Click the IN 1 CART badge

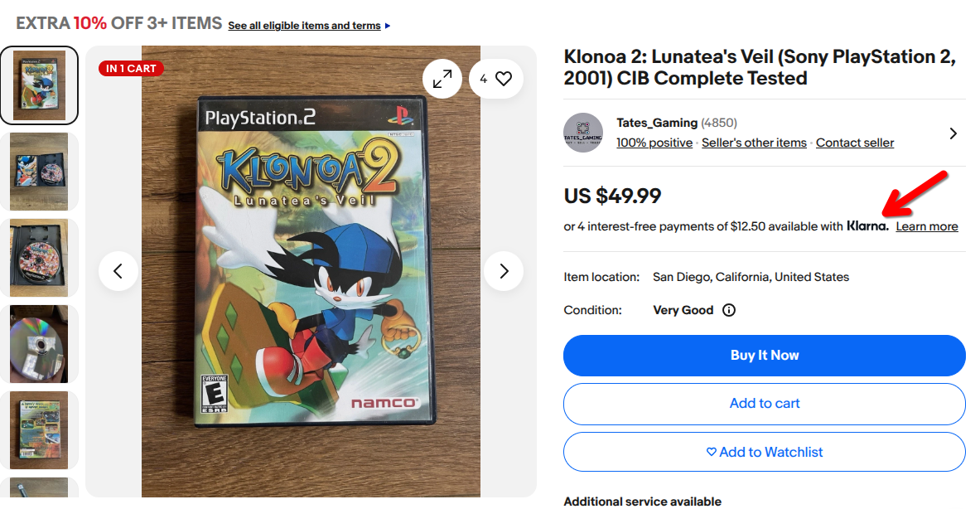(131, 69)
